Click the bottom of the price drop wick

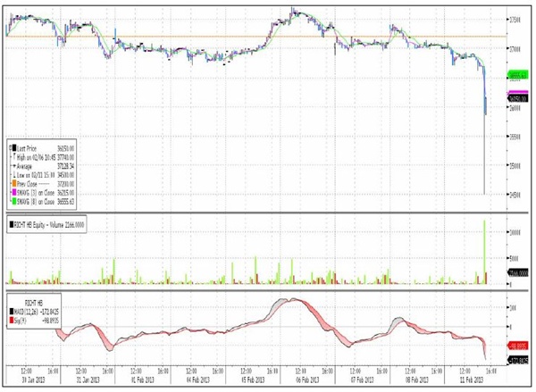(483, 193)
